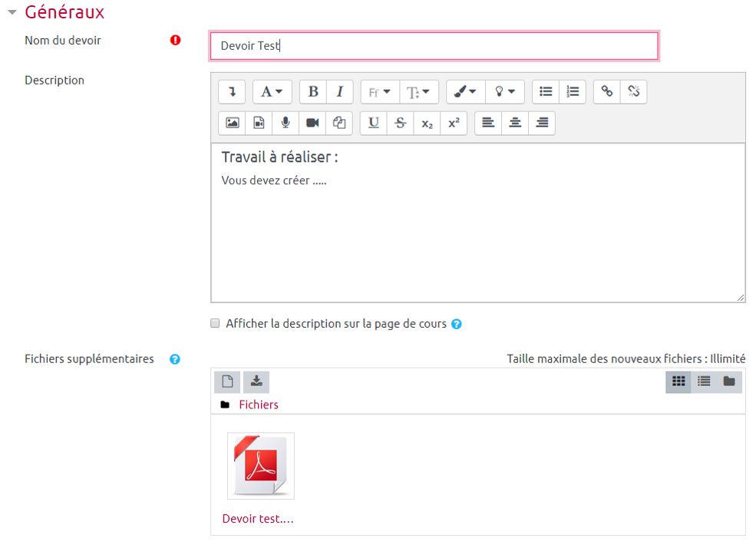Screen dimensions: 756x548
Task: Expand the editor toolbar toggle arrow button
Action: coord(232,92)
